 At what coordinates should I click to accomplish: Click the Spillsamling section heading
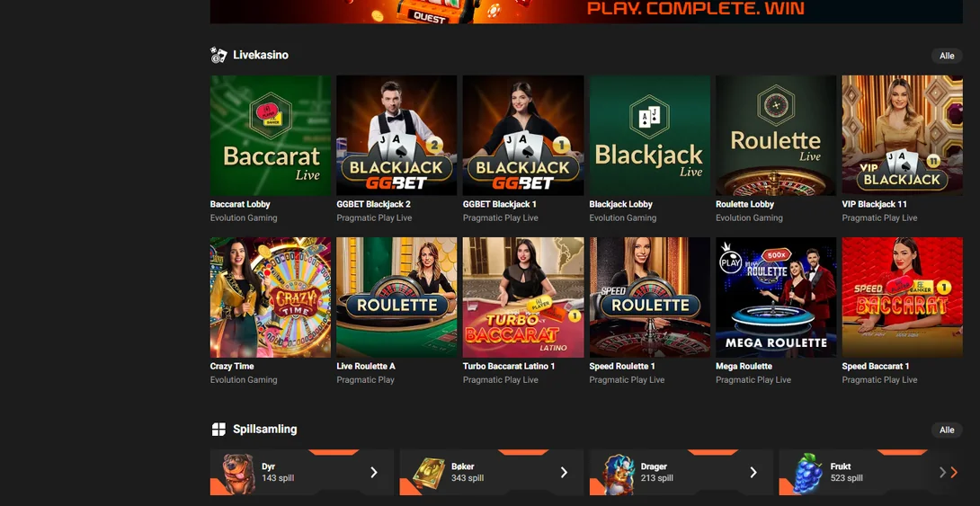[265, 430]
